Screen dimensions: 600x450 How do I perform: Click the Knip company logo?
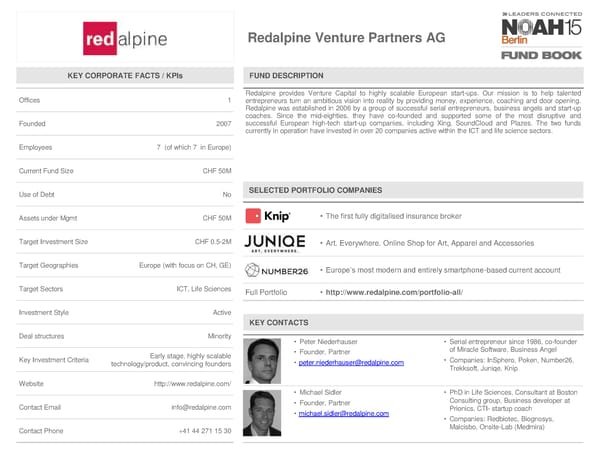point(267,216)
